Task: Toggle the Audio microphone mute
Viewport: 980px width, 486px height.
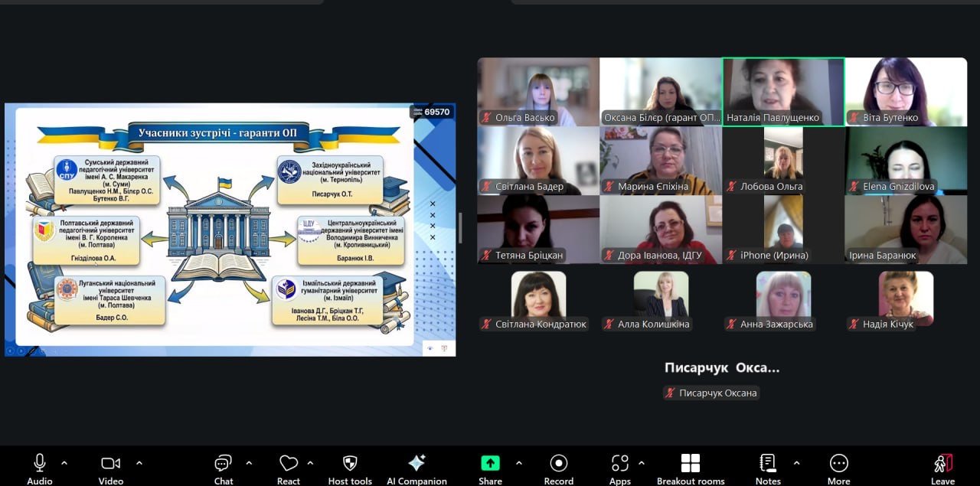Action: (x=40, y=464)
